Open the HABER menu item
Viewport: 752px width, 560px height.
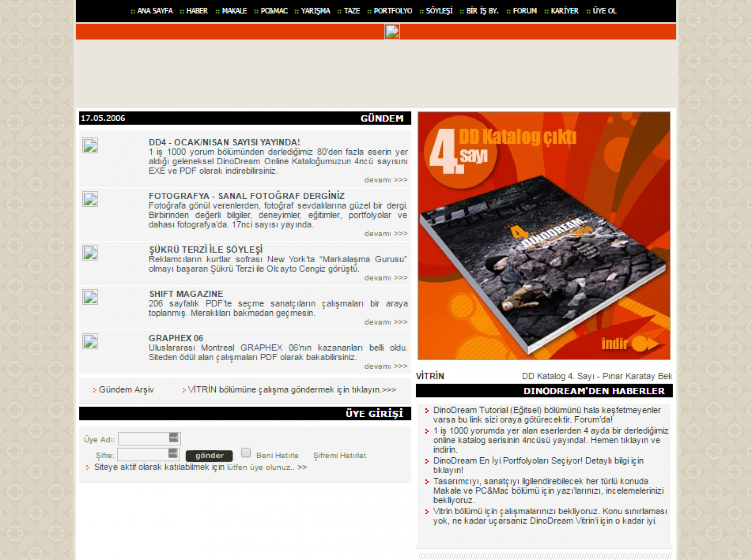click(x=197, y=11)
